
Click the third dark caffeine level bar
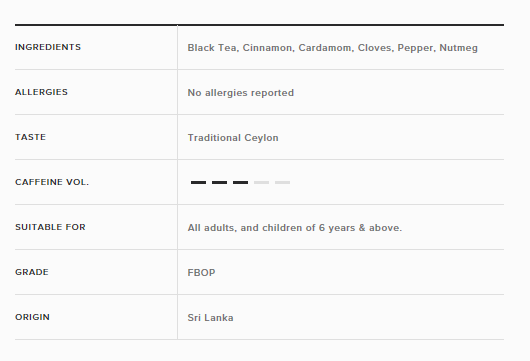(x=240, y=183)
